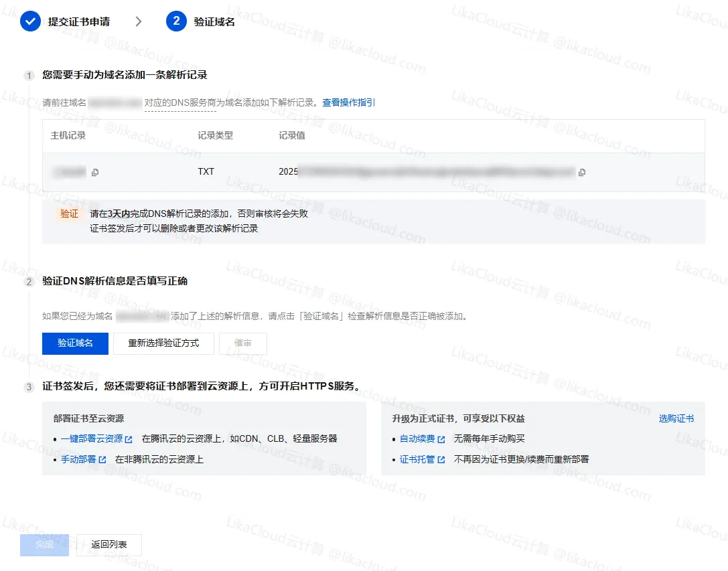Image resolution: width=728 pixels, height=571 pixels.
Task: Click external-link icon beside 一键部署云资源
Action: [129, 440]
